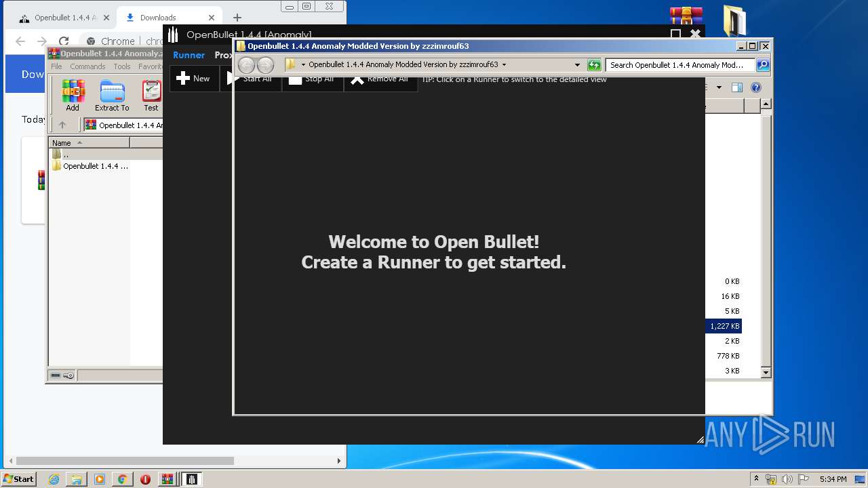Open the Runner tab in OpenBullet
Image resolution: width=868 pixels, height=488 pixels.
(x=189, y=55)
